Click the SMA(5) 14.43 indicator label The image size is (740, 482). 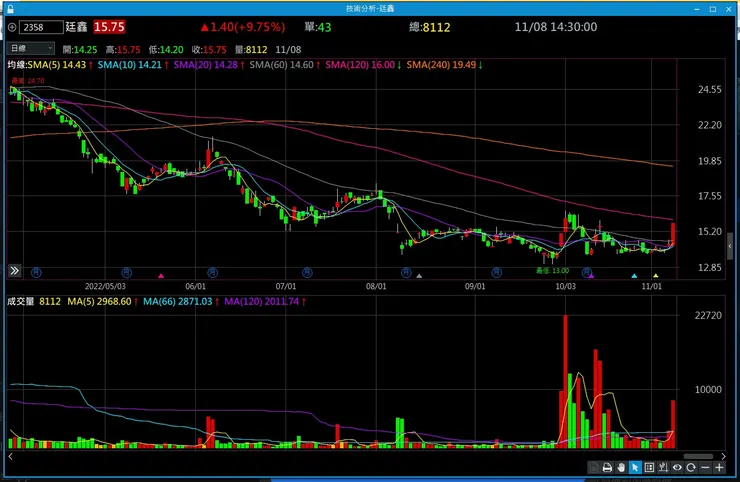tap(57, 65)
